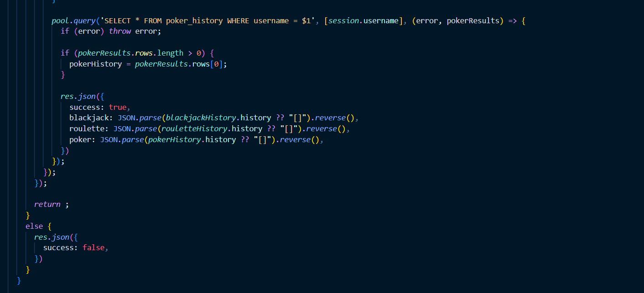Screen dimensions: 644x293
Task: Click the false value after success
Action: (93, 248)
